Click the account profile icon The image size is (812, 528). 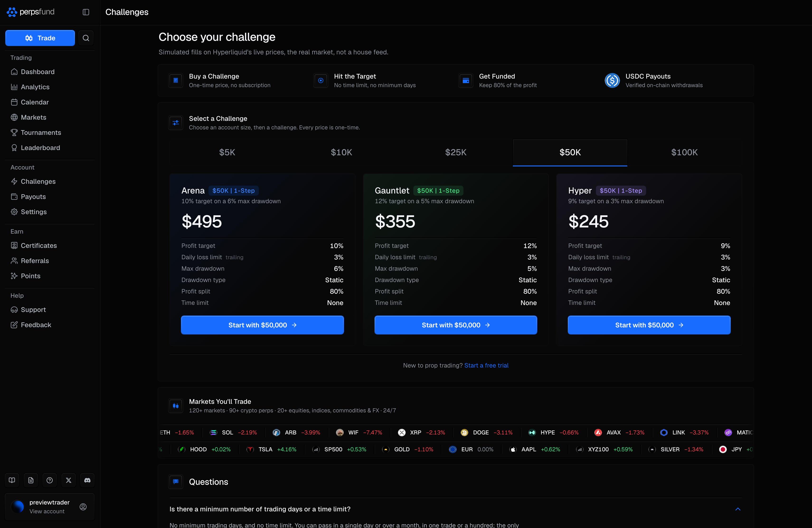tap(83, 507)
